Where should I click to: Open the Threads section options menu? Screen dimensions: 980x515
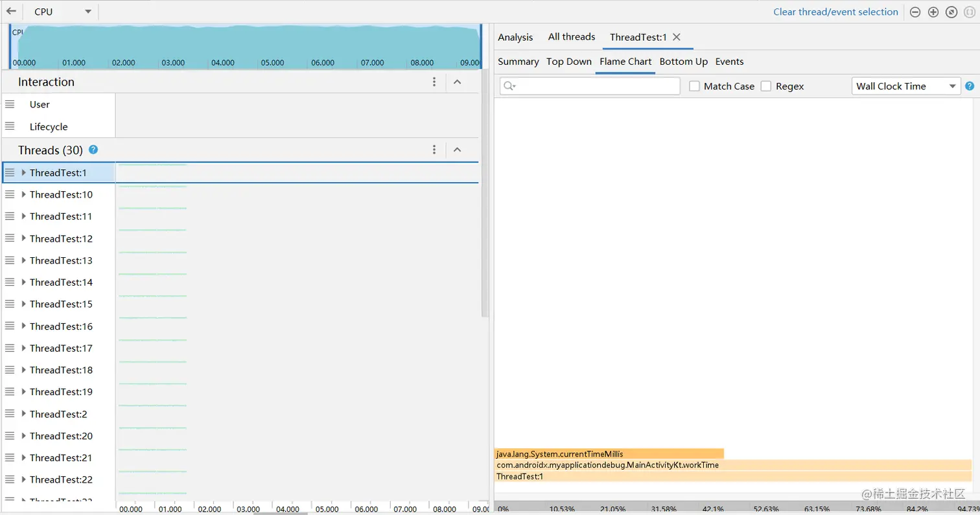click(x=434, y=150)
